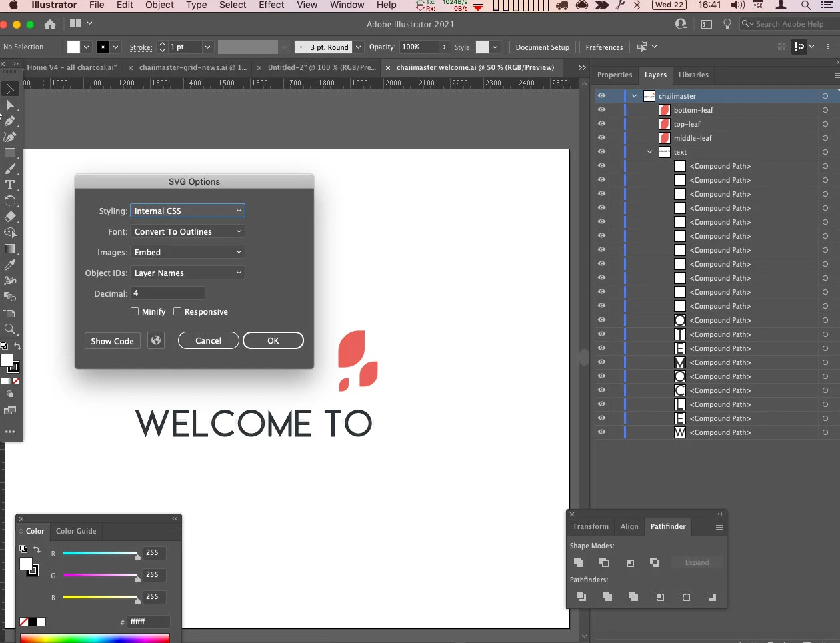Click the Preferences button
Screen dimensions: 840x643
click(x=604, y=47)
